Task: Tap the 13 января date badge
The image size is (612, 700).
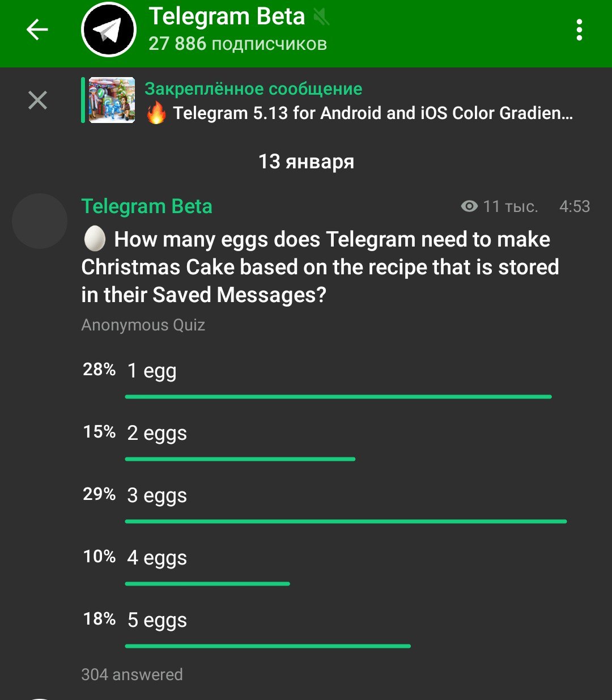Action: coord(306,162)
